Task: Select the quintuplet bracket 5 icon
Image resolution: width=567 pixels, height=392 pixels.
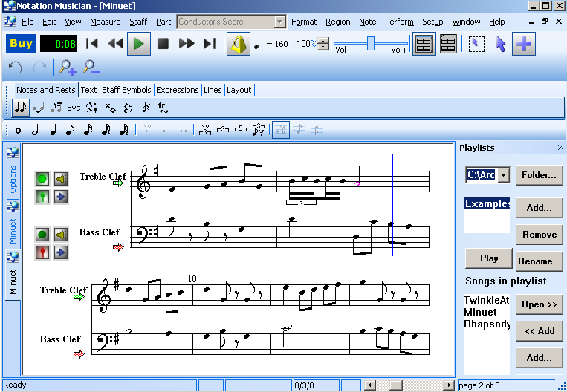Action: point(240,130)
